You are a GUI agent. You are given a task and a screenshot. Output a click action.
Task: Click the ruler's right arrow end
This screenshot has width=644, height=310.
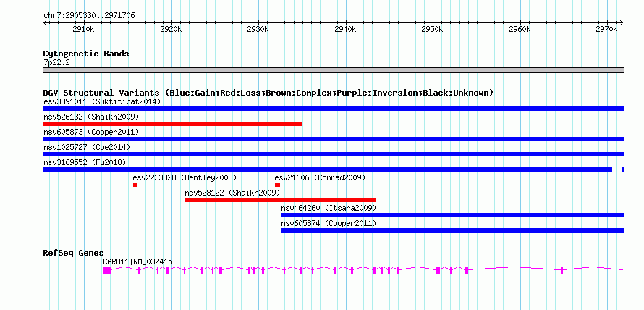tap(622, 22)
